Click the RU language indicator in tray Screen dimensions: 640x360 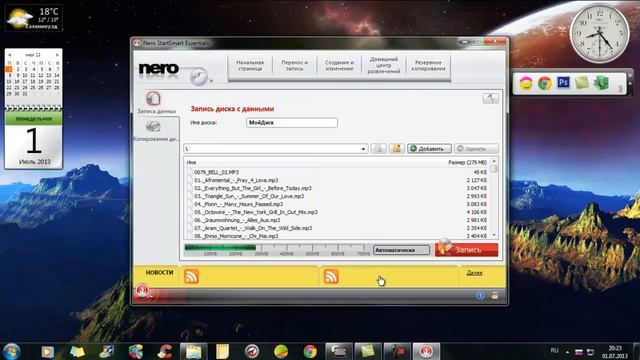click(x=554, y=351)
